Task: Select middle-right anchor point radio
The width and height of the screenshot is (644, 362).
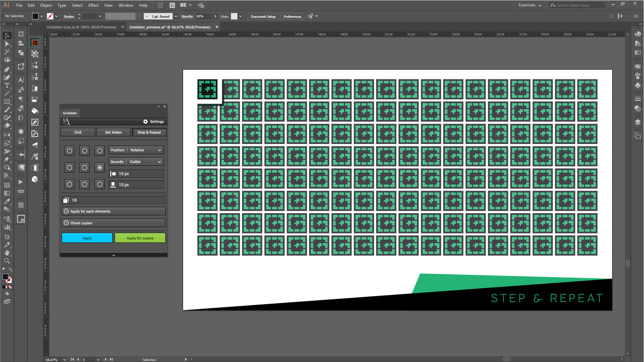Action: pos(100,168)
